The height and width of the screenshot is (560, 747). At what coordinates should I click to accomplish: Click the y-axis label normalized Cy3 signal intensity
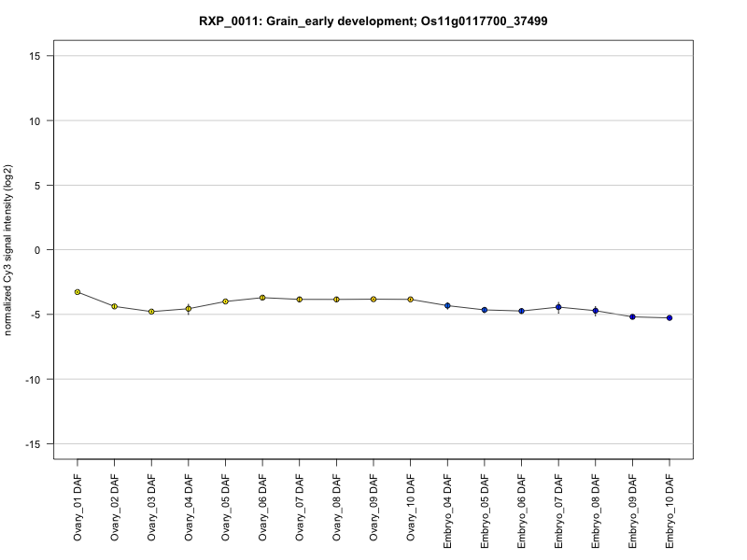point(10,250)
